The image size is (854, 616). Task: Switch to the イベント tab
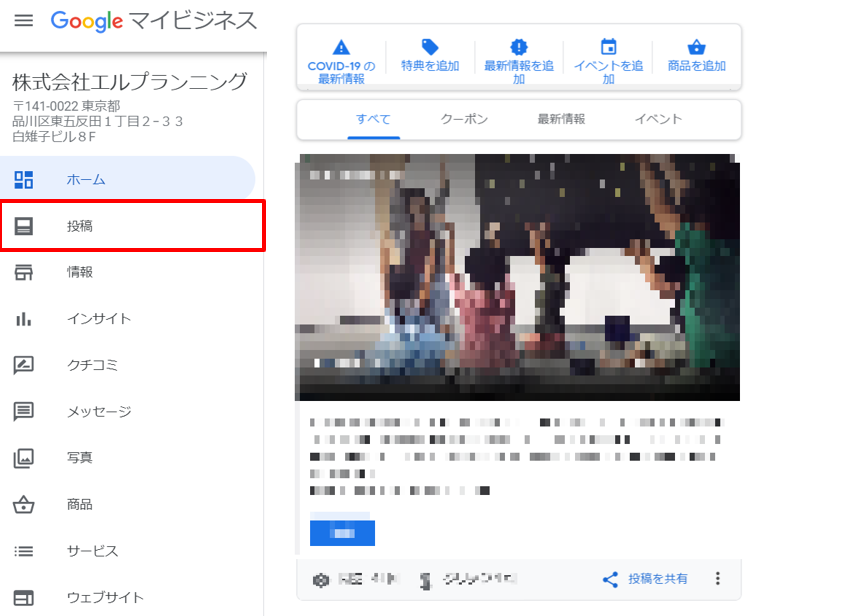point(658,119)
